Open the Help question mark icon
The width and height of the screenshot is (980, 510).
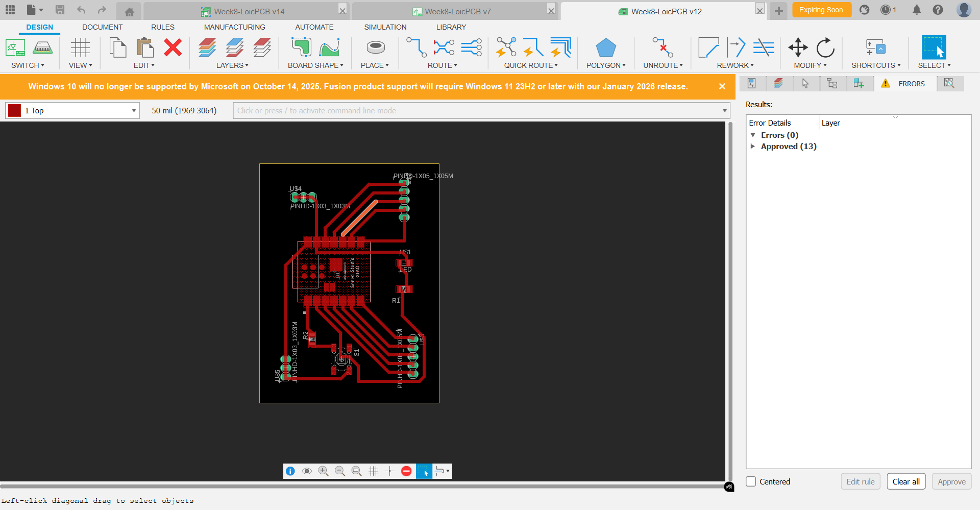938,10
